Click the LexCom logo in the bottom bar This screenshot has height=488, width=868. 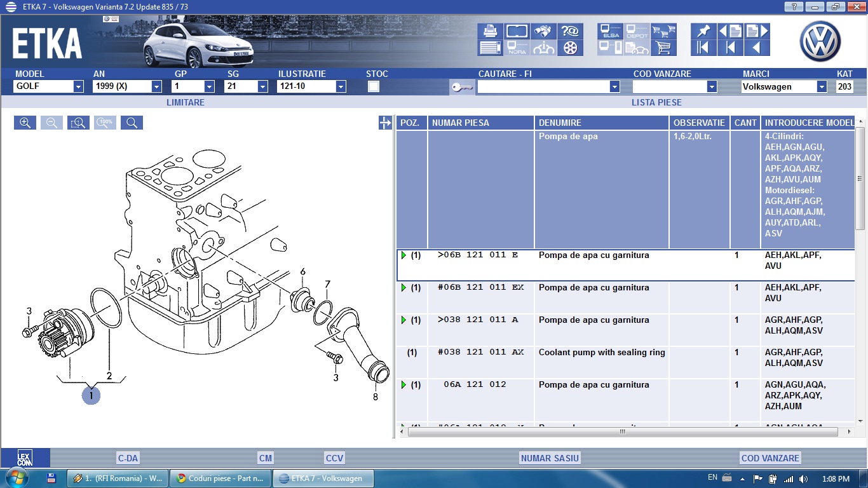pos(25,458)
